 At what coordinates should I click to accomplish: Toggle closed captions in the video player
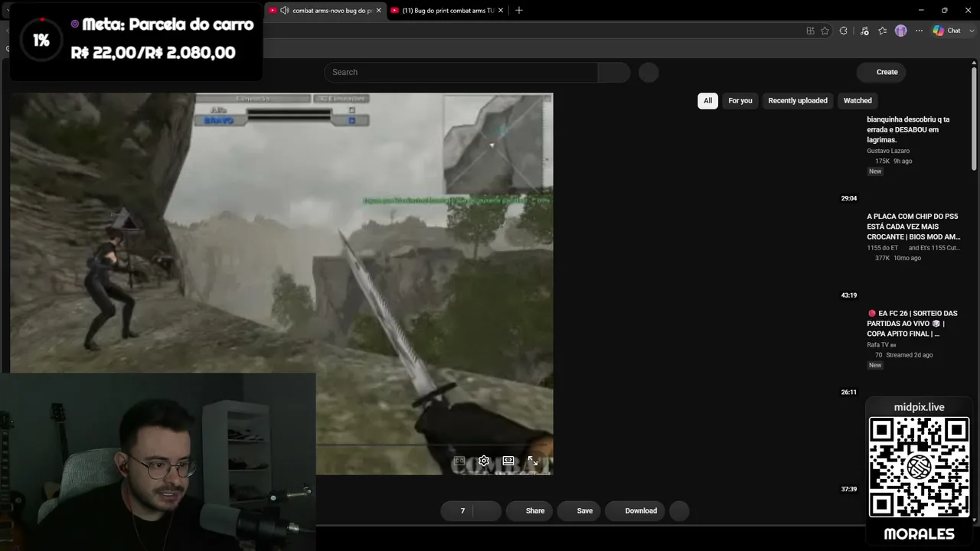pos(459,461)
